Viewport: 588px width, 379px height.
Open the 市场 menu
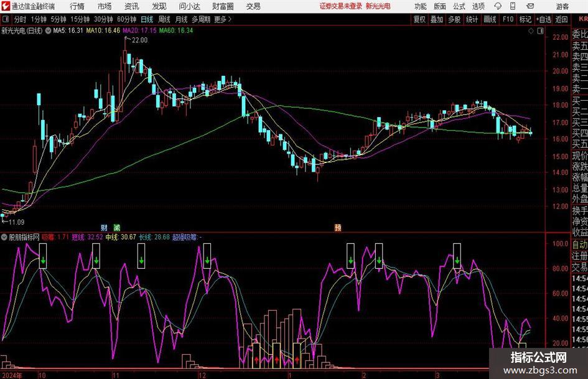point(105,6)
